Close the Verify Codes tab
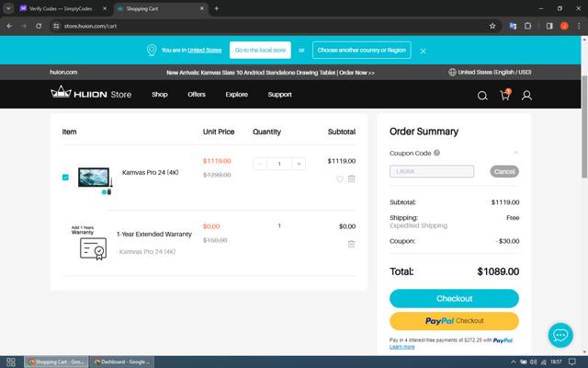 tap(105, 8)
